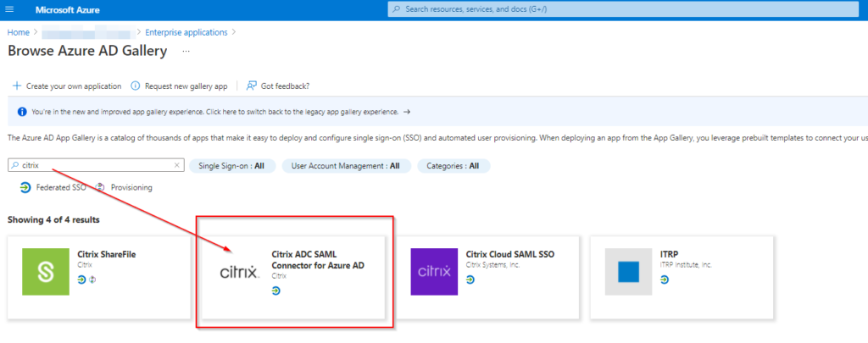This screenshot has height=343, width=868.
Task: Click the citrix gallery search field
Action: pos(97,165)
